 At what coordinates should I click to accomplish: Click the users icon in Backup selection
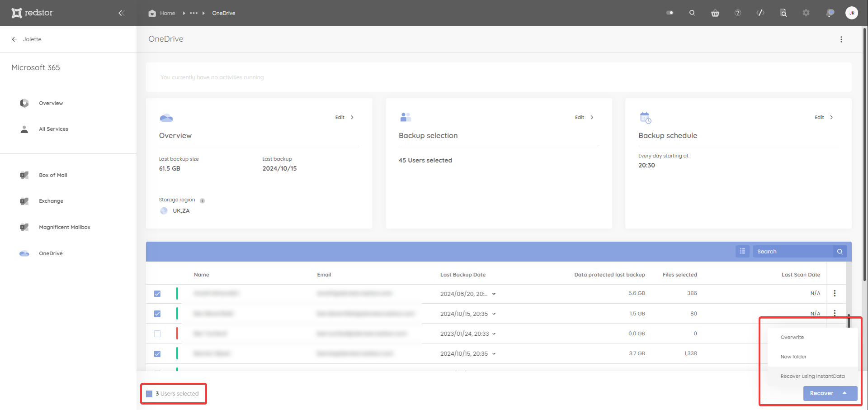[406, 117]
